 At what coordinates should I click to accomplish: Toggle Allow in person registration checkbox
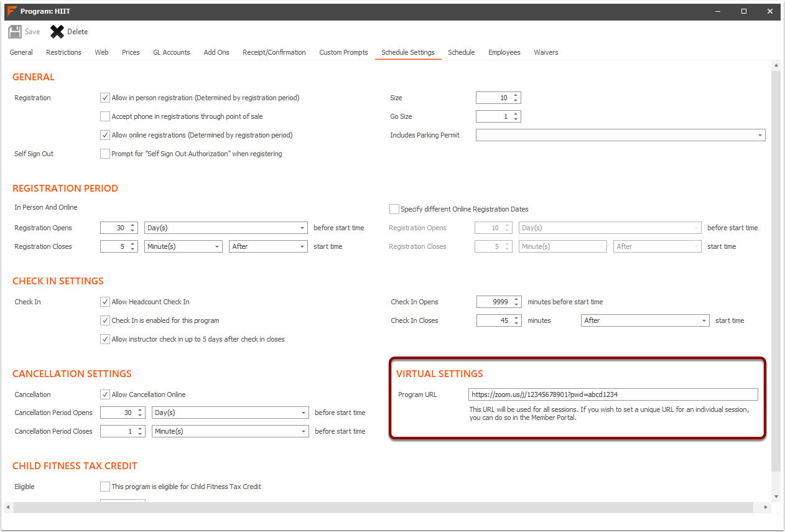pos(105,98)
